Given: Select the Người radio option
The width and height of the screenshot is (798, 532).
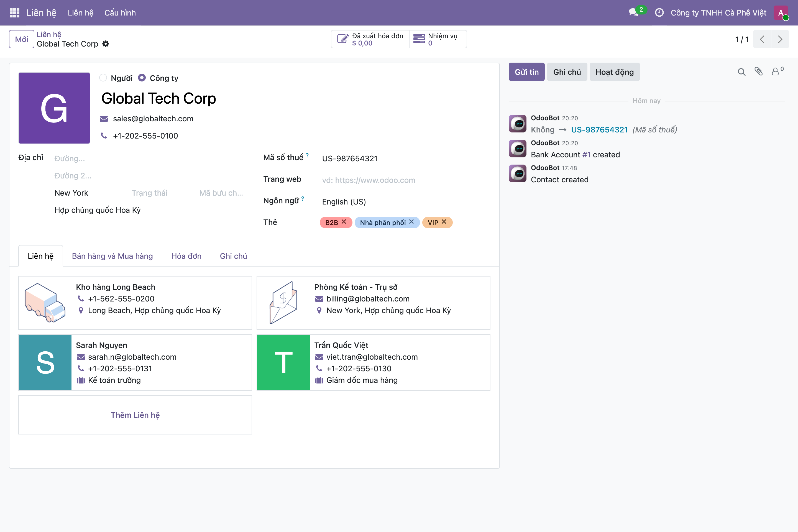Looking at the screenshot, I should (x=103, y=78).
